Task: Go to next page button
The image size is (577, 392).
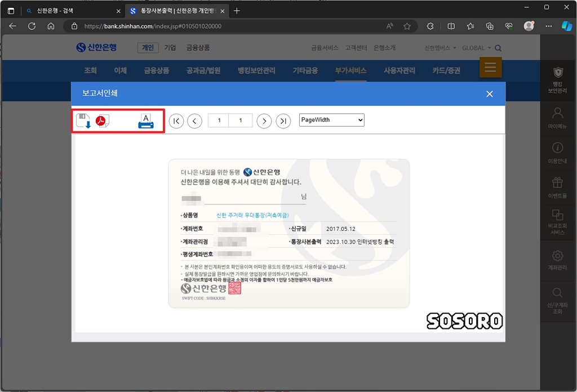Action: point(264,121)
